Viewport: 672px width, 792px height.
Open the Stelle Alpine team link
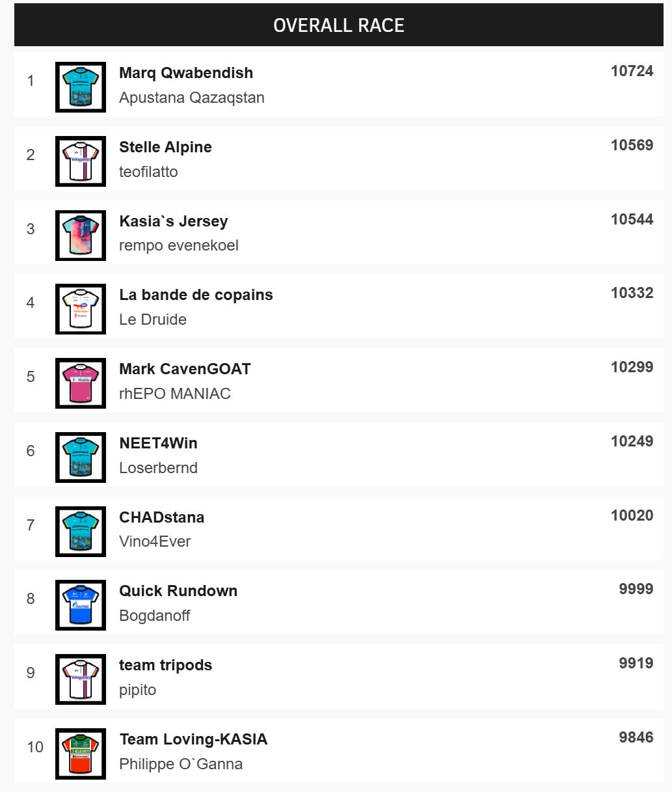165,147
